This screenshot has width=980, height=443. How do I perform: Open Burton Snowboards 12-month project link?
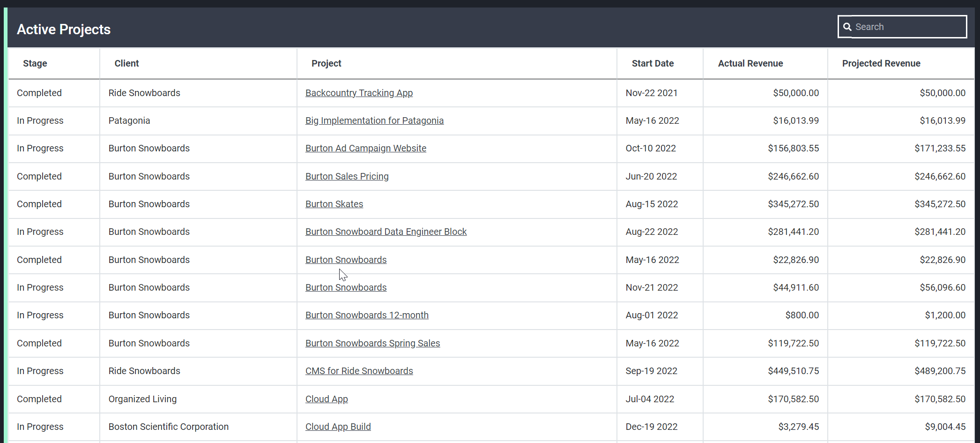367,315
